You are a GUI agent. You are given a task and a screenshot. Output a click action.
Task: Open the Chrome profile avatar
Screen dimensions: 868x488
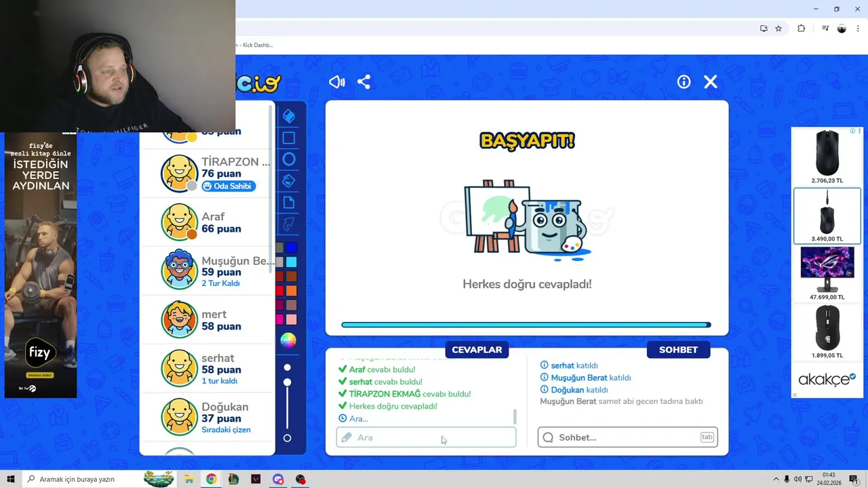tap(842, 28)
